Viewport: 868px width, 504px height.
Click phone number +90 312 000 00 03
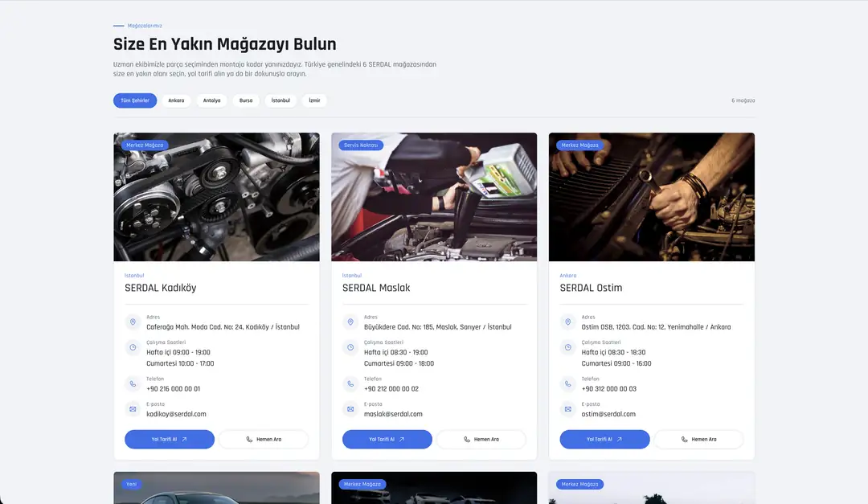tap(609, 389)
